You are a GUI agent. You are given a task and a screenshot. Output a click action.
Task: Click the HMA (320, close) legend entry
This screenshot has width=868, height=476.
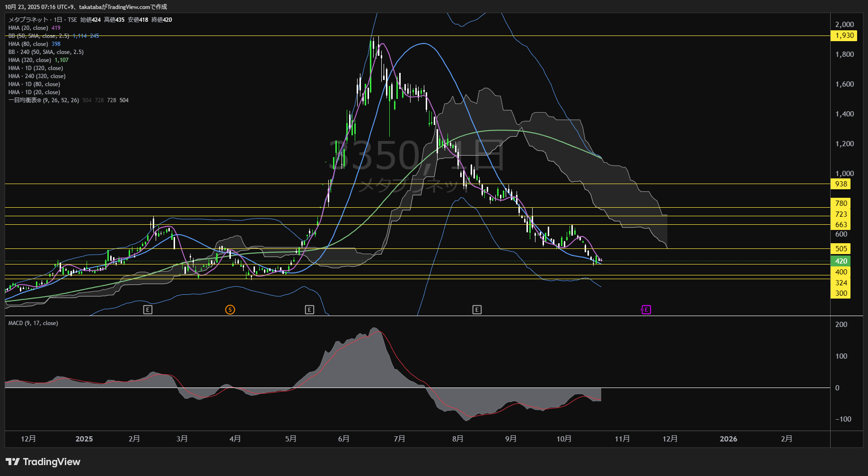30,60
